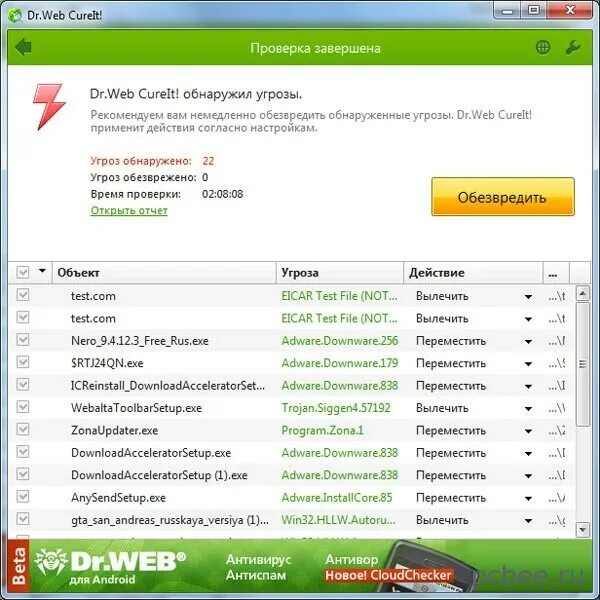600x600 pixels.
Task: Click the scan time value 02:08:08
Action: [x=222, y=194]
